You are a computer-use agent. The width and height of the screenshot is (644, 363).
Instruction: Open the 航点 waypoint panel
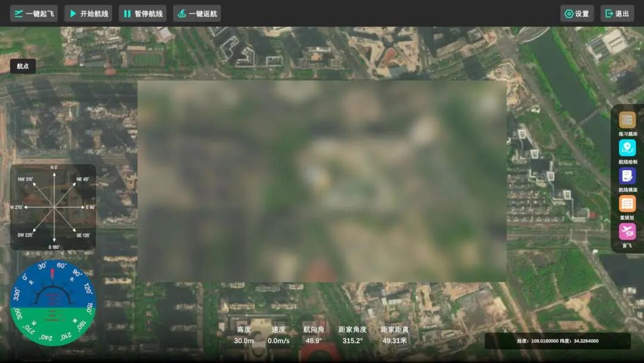[x=23, y=66]
